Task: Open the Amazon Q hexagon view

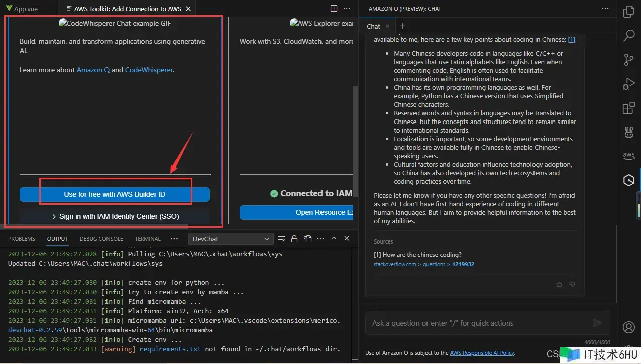Action: [628, 181]
